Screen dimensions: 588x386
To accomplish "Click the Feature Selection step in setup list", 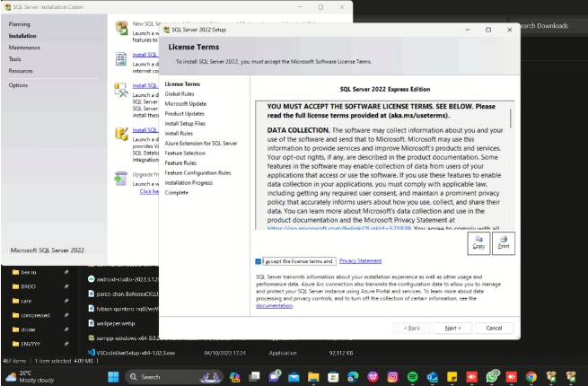I will 185,153.
